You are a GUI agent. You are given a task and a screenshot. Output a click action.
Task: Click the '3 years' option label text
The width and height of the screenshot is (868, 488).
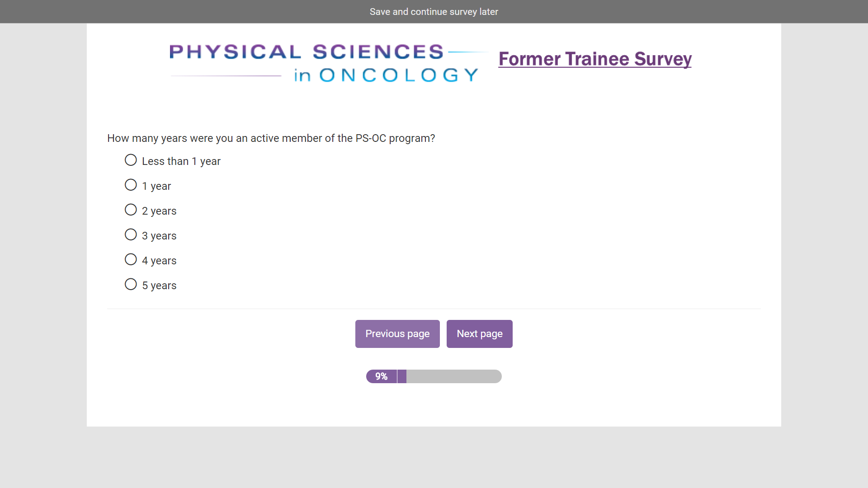[159, 236]
